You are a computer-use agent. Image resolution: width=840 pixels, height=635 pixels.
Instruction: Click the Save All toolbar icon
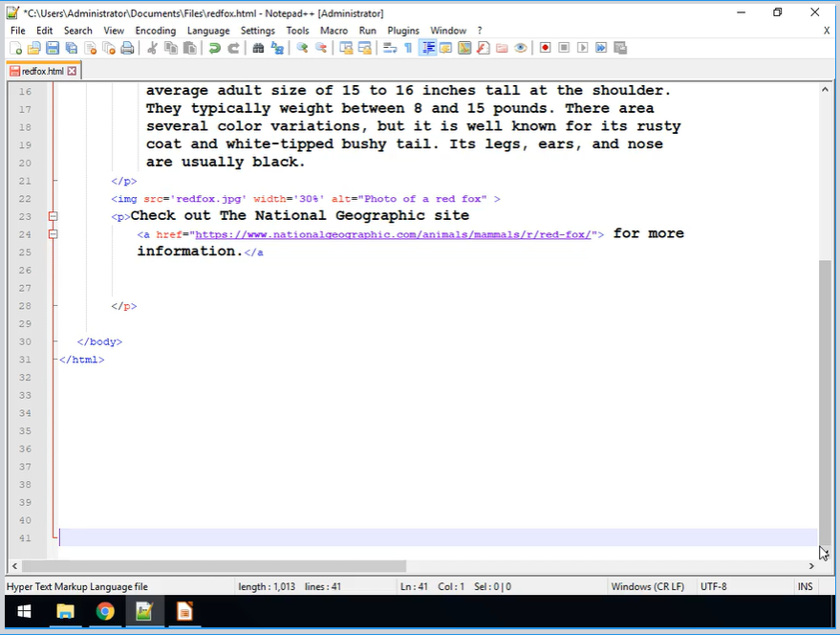pos(72,48)
